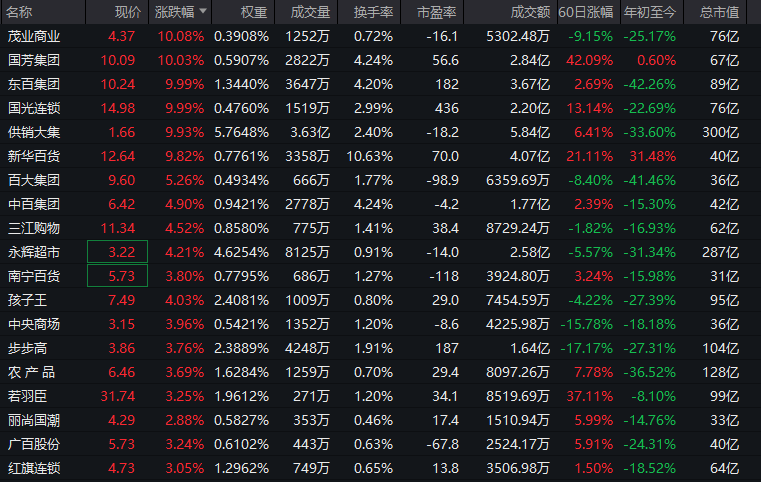This screenshot has width=761, height=482.
Task: Open the 新华百货 stock row
Action: (x=380, y=156)
